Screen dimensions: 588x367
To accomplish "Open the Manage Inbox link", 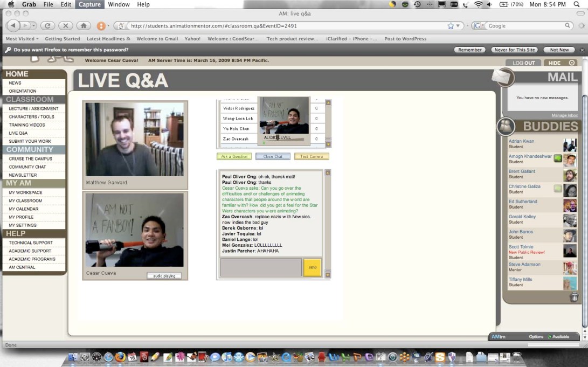I will [564, 115].
